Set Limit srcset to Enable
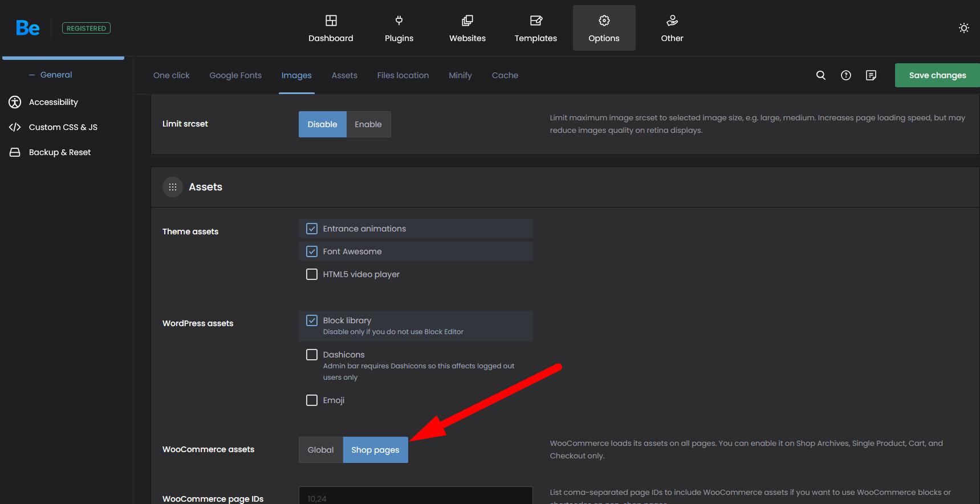This screenshot has height=504, width=980. point(368,124)
